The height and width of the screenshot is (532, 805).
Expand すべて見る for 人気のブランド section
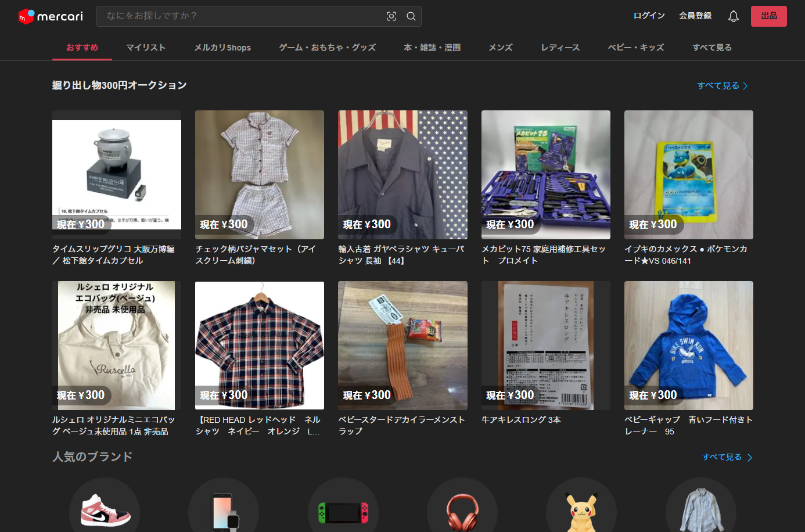click(727, 457)
